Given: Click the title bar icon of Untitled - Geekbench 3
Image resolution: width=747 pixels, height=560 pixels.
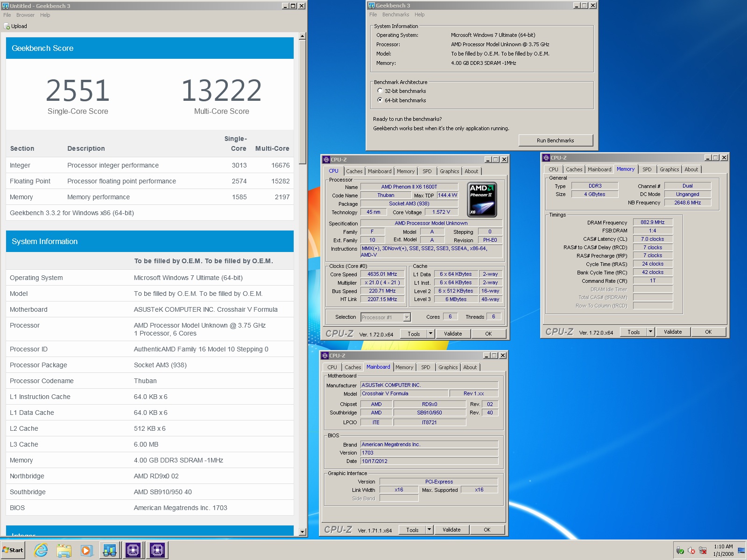Looking at the screenshot, I should click(6, 6).
